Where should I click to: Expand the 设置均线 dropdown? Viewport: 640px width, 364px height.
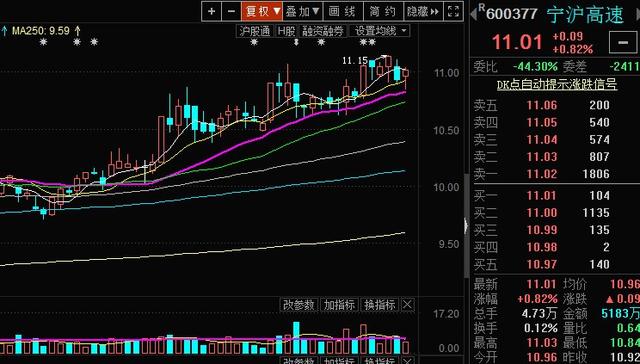[x=380, y=31]
